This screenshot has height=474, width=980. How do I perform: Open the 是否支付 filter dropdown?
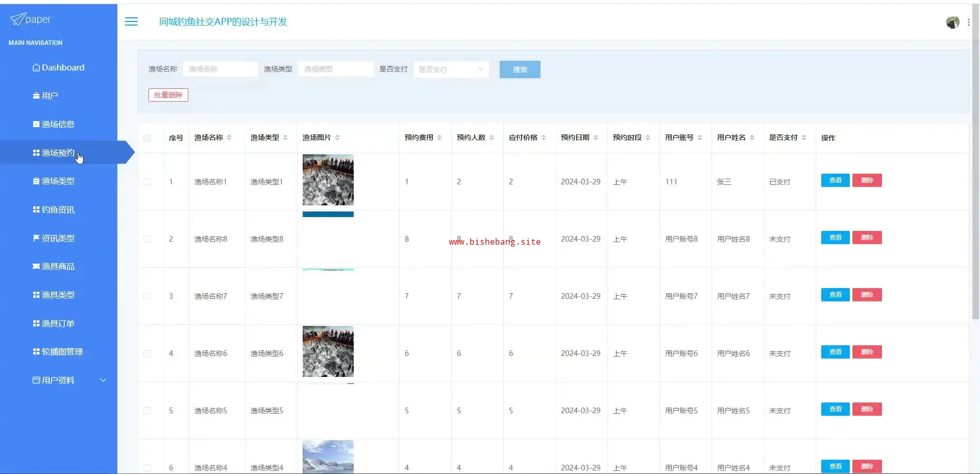(451, 69)
